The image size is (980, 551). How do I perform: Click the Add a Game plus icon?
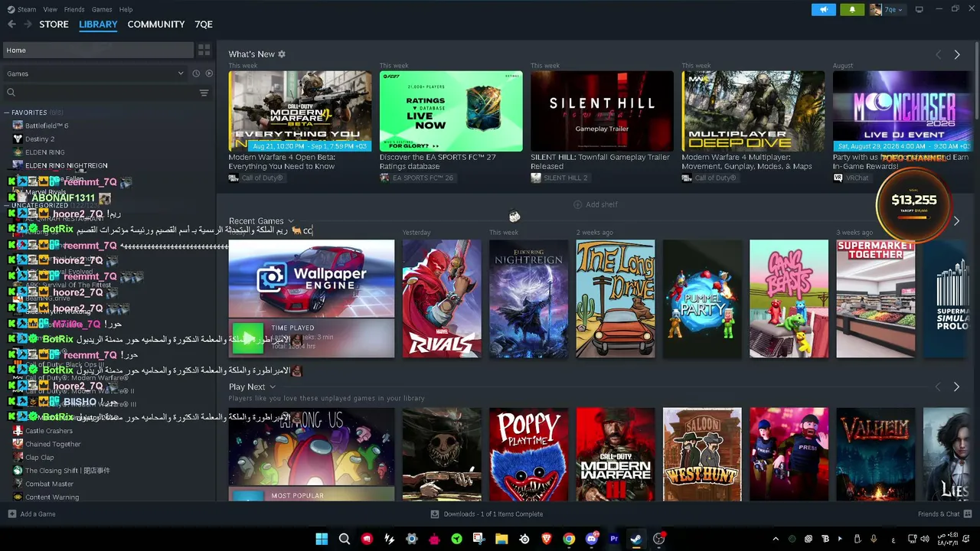coord(11,514)
